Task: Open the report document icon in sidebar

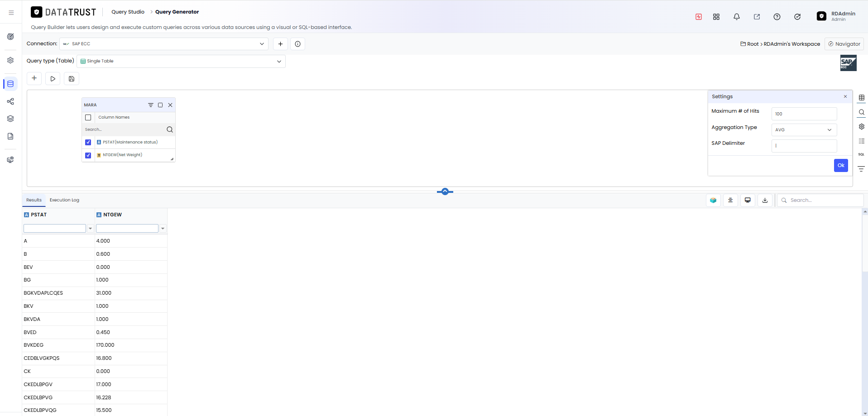Action: [10, 136]
